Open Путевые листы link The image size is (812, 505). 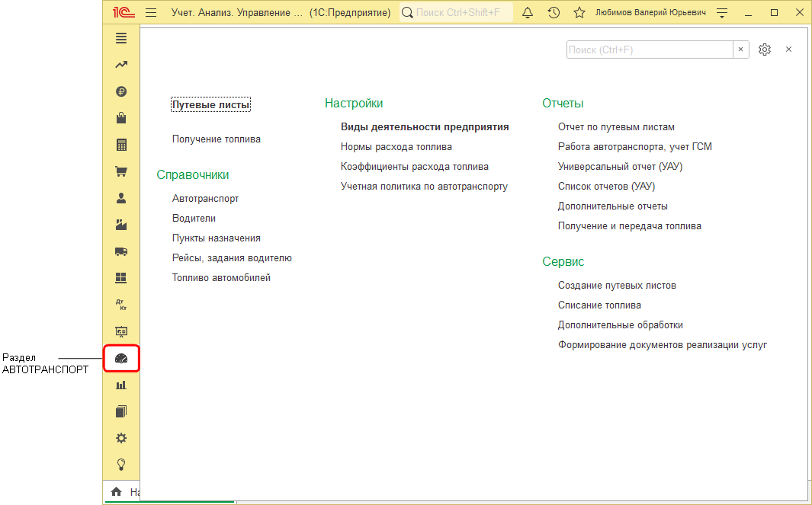pos(211,105)
